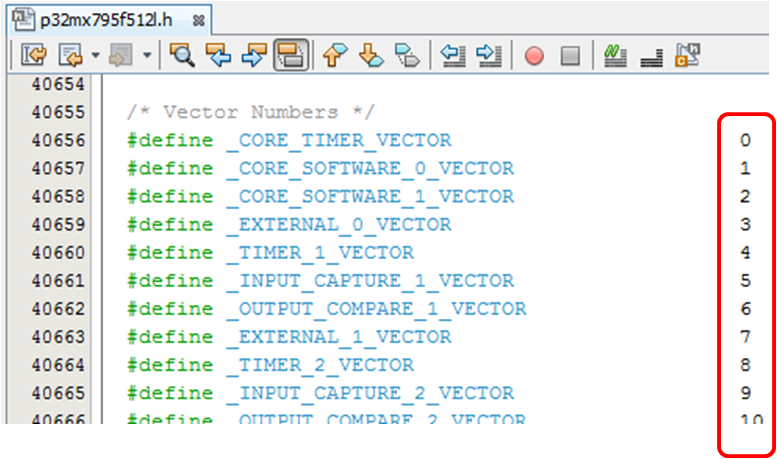Click the '/* Vector Numbers */' comment
777x459 pixels.
pos(251,112)
